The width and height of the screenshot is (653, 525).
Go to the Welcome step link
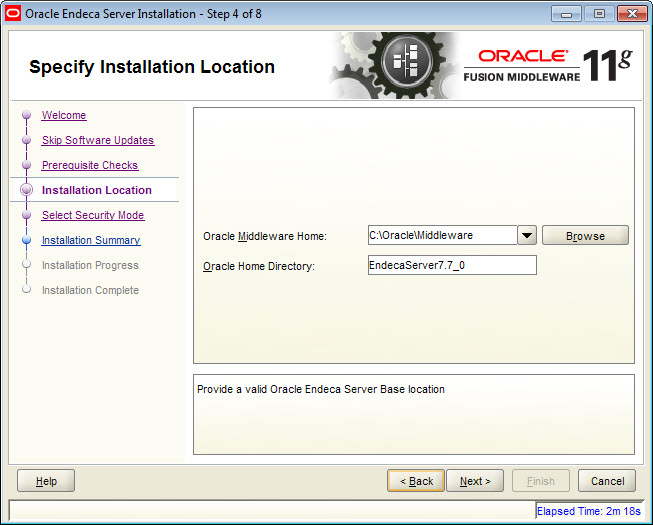click(64, 115)
